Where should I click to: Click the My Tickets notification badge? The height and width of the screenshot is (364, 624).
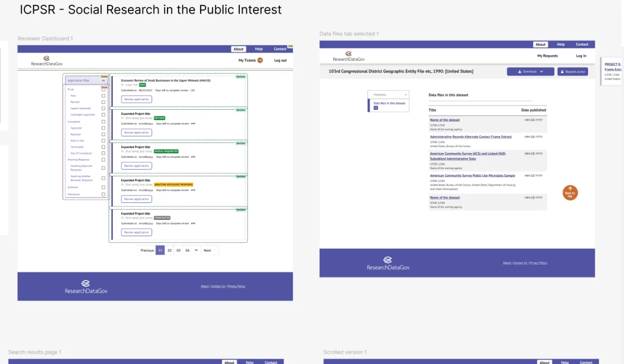click(x=260, y=60)
